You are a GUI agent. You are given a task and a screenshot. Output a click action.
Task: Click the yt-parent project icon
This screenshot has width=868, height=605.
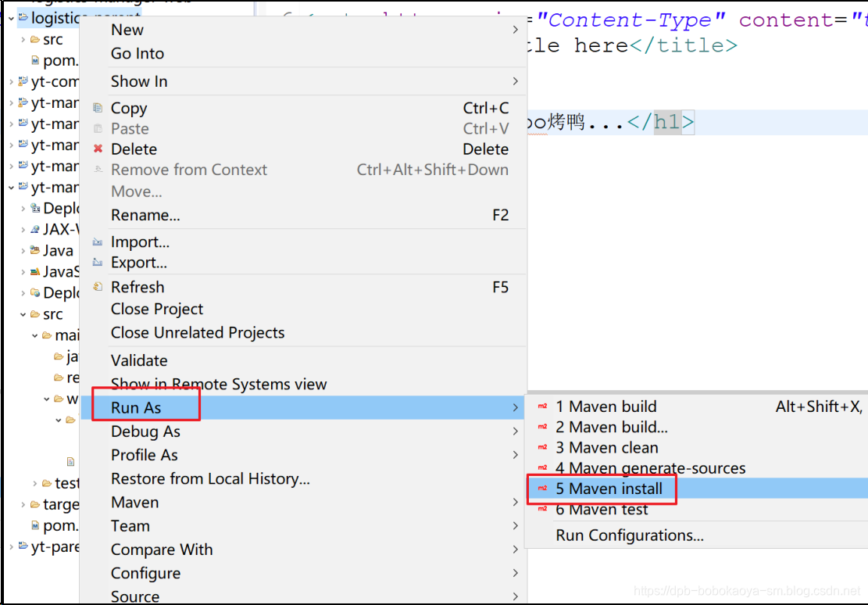tap(23, 546)
